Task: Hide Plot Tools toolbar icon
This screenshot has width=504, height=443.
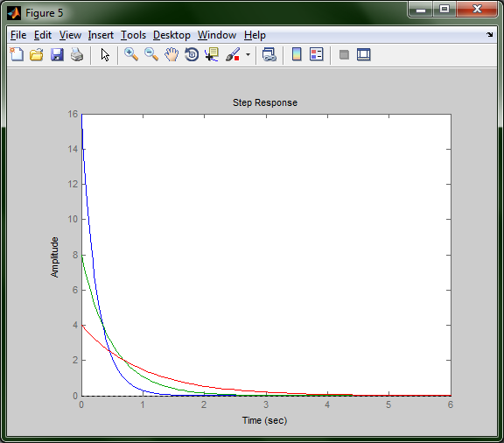Action: click(344, 54)
